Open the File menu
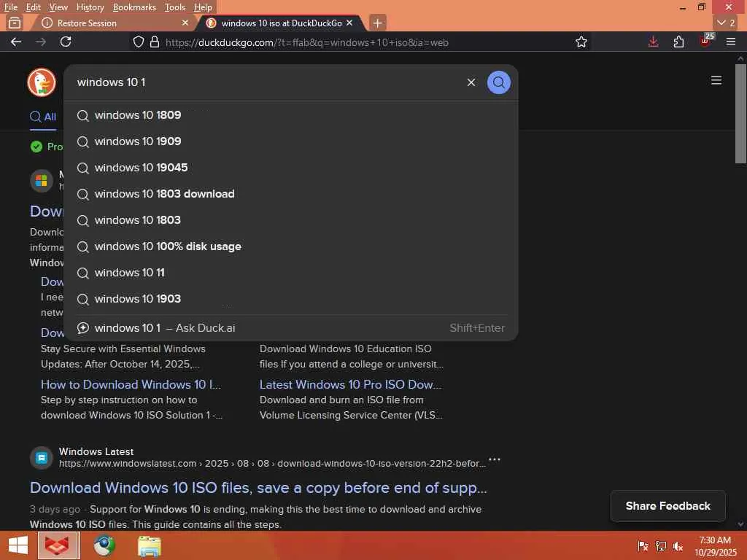This screenshot has height=560, width=747. [x=10, y=7]
